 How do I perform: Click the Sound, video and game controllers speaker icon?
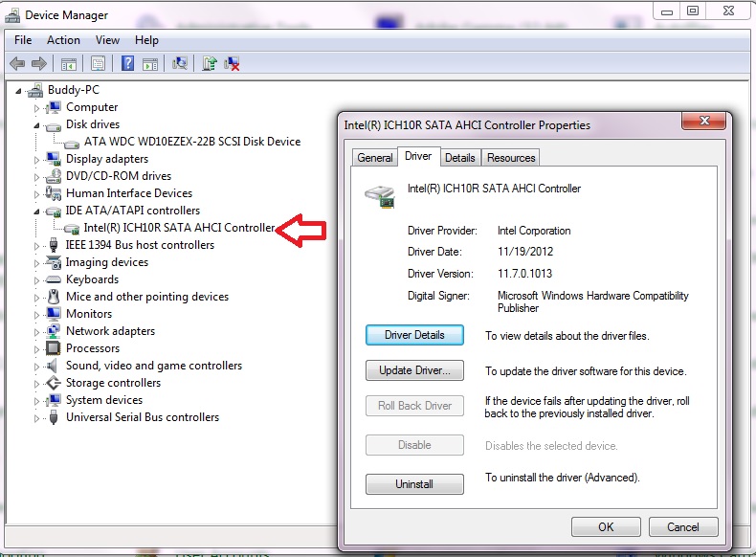[52, 366]
